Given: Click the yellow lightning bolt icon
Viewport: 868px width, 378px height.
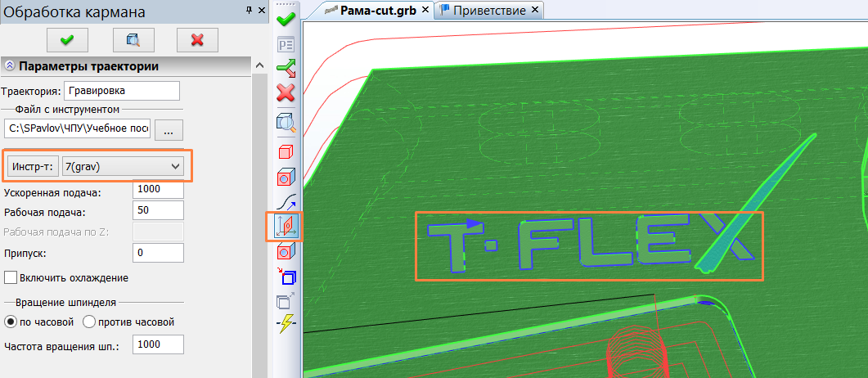Looking at the screenshot, I should click(285, 323).
